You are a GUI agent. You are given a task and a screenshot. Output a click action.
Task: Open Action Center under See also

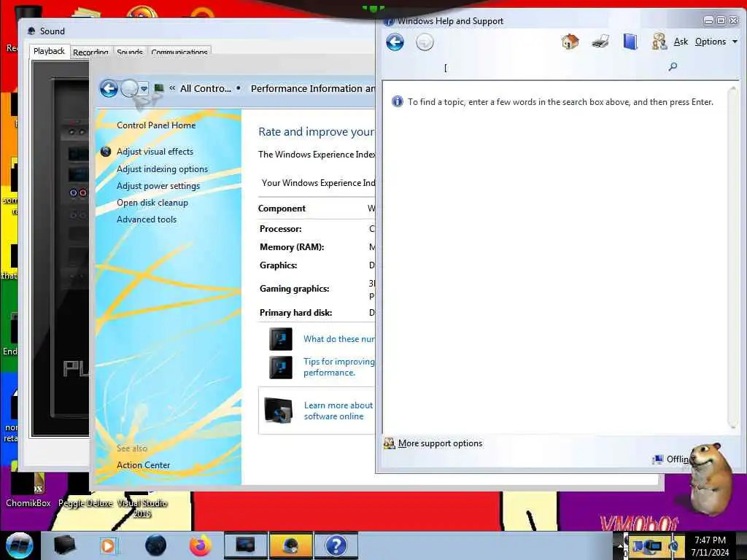tap(144, 465)
